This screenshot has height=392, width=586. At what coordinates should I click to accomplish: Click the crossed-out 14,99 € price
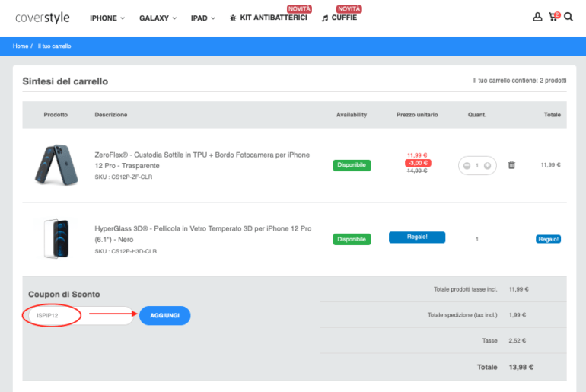[417, 171]
